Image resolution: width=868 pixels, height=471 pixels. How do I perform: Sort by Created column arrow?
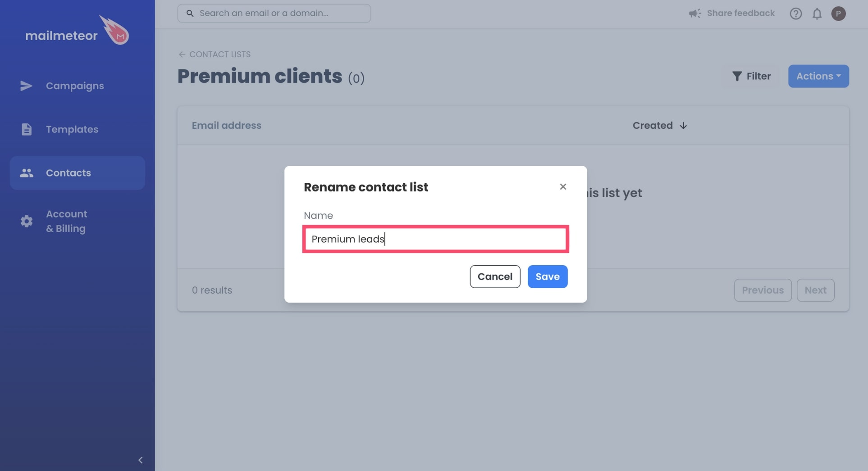pos(683,126)
